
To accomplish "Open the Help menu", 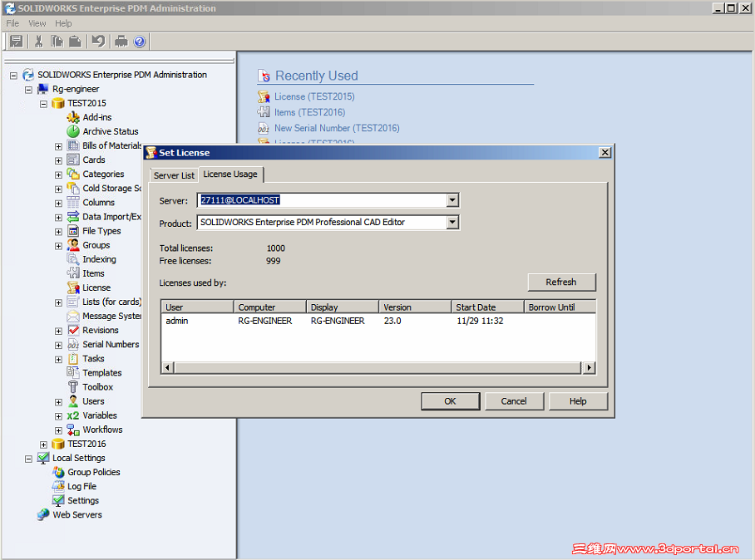I will [x=63, y=23].
